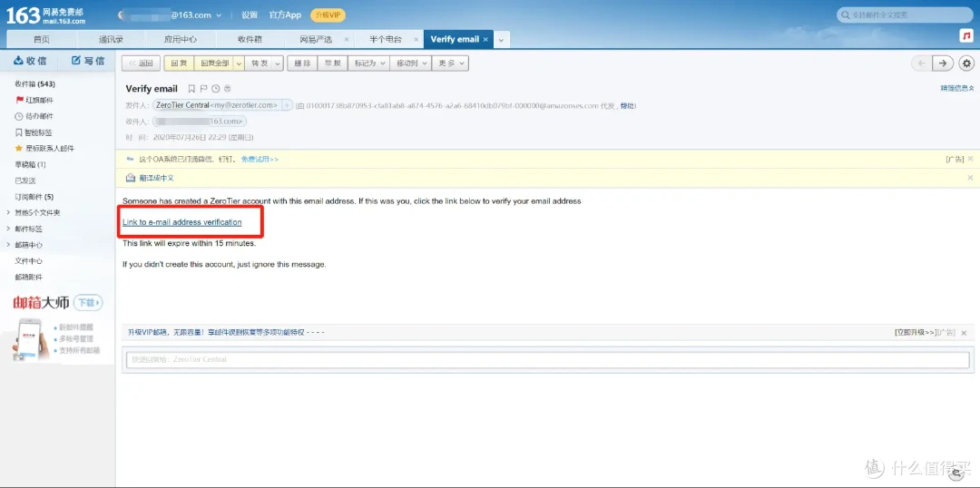This screenshot has width=980, height=488.
Task: Open the e-mail address verification link
Action: tap(181, 222)
